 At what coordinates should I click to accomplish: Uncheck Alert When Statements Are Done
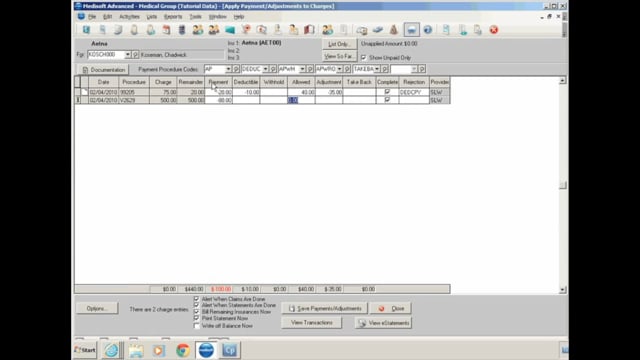point(197,305)
